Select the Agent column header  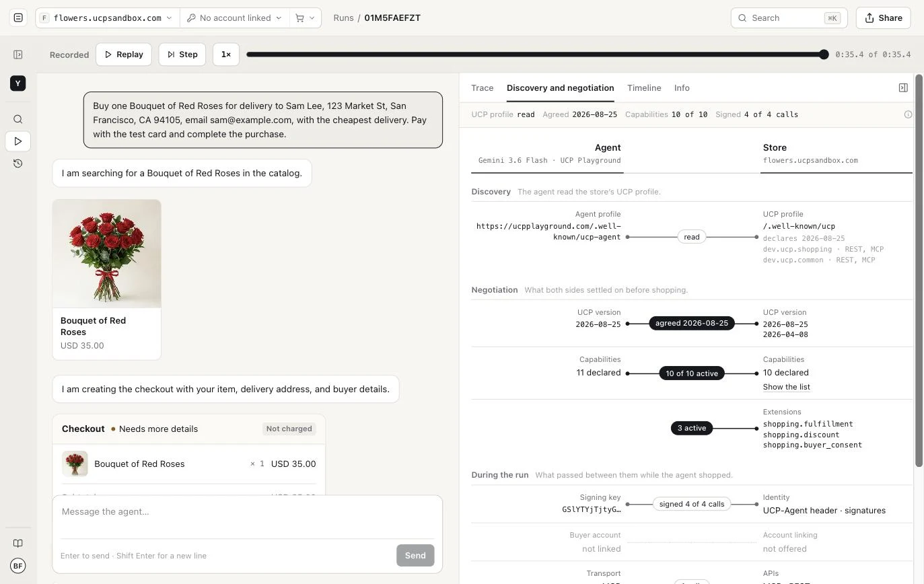tap(608, 147)
